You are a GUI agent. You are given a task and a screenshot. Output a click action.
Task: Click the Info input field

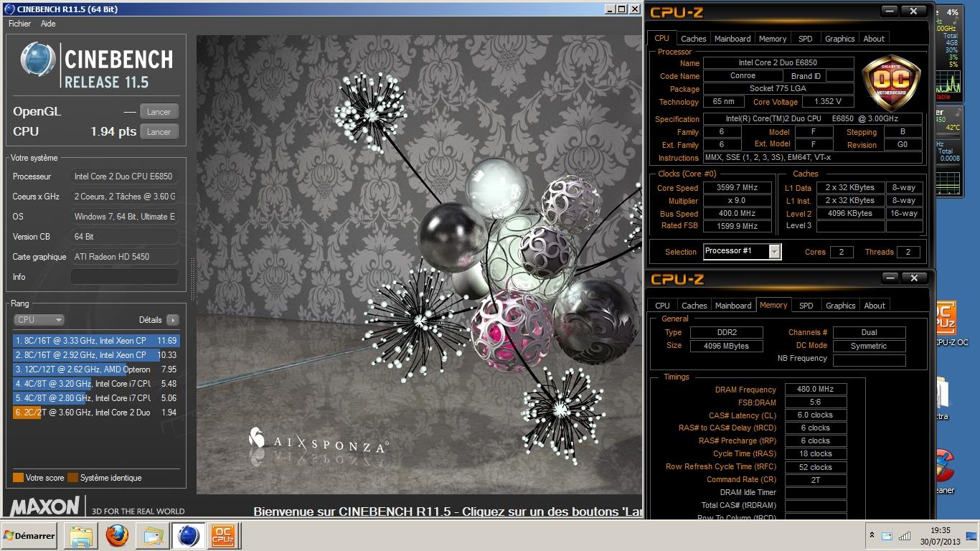(x=125, y=276)
